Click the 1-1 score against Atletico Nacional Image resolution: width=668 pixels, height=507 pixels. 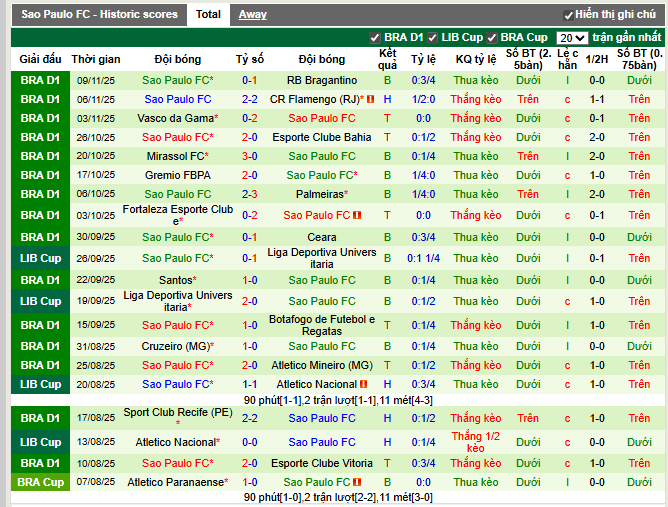(x=249, y=384)
